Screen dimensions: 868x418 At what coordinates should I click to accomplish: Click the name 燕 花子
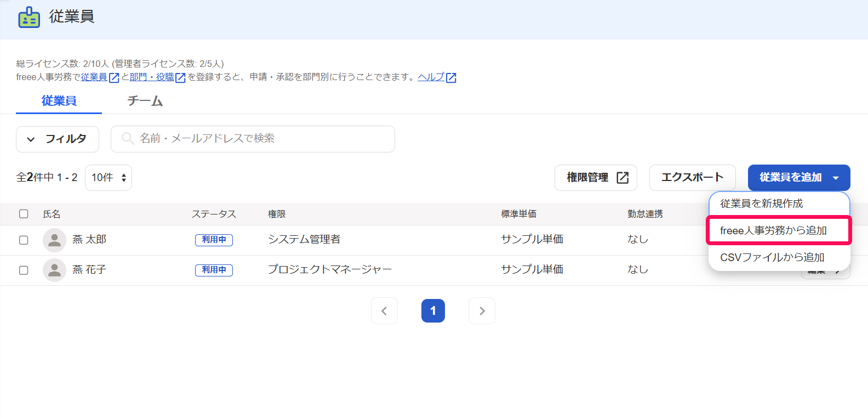tap(89, 270)
